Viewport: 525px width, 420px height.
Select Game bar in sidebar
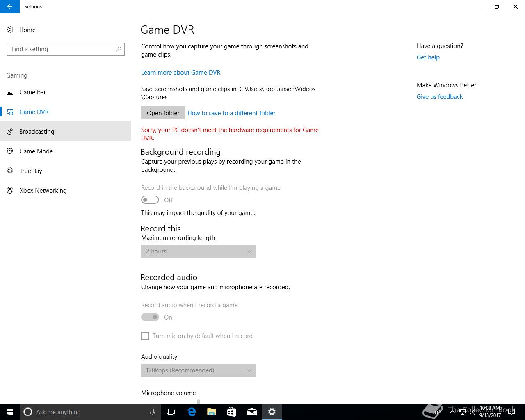(x=66, y=92)
